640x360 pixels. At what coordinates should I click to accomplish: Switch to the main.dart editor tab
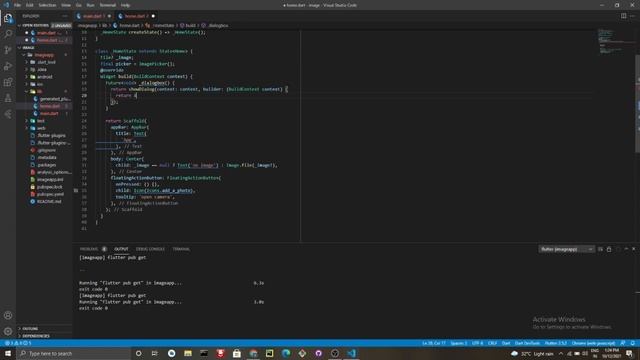(x=93, y=16)
